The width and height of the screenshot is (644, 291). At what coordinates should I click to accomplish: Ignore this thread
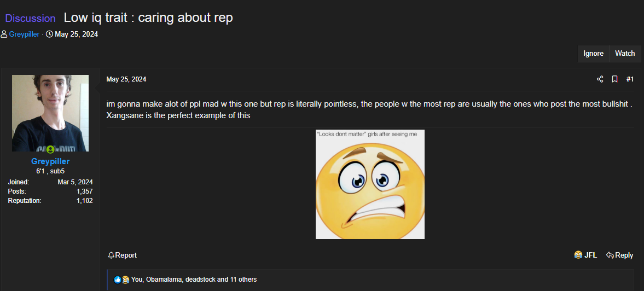(593, 54)
